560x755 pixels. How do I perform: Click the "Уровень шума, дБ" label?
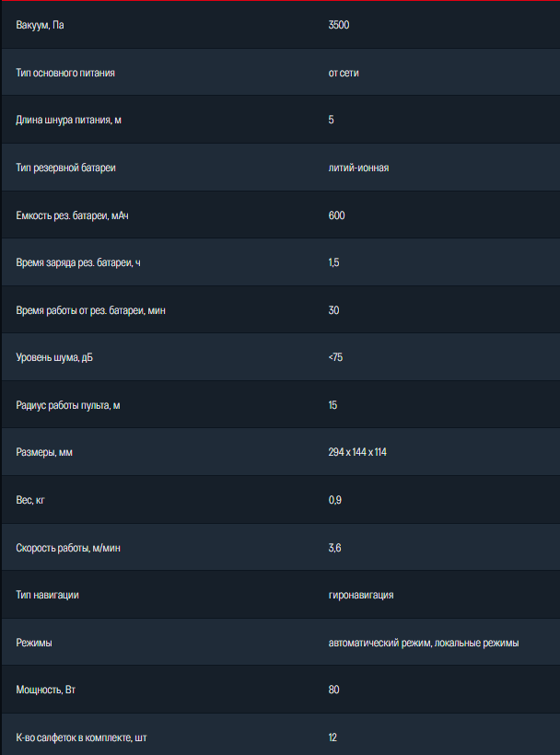coord(54,357)
